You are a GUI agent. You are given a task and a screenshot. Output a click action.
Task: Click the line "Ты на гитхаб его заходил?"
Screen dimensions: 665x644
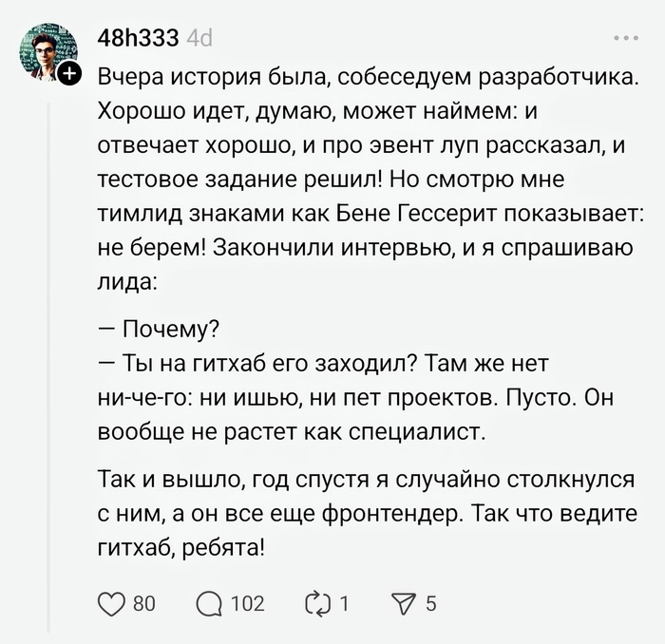(266, 364)
